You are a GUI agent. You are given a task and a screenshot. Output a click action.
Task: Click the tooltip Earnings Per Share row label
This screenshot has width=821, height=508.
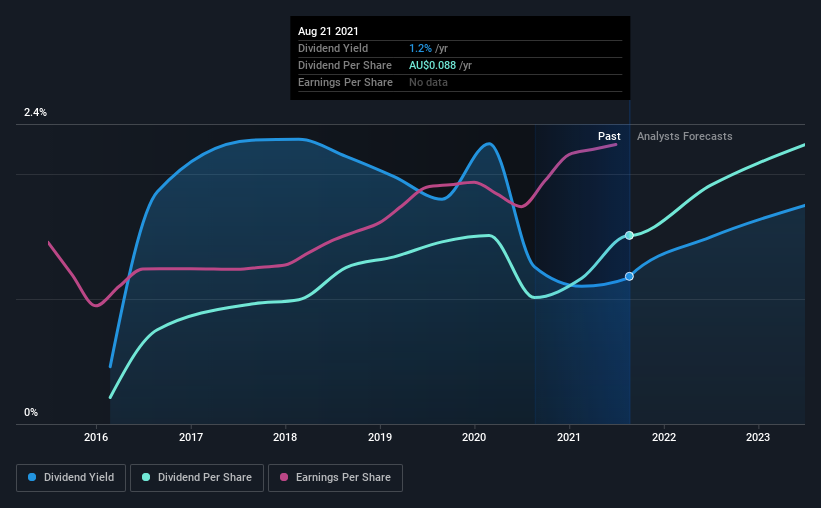[345, 82]
